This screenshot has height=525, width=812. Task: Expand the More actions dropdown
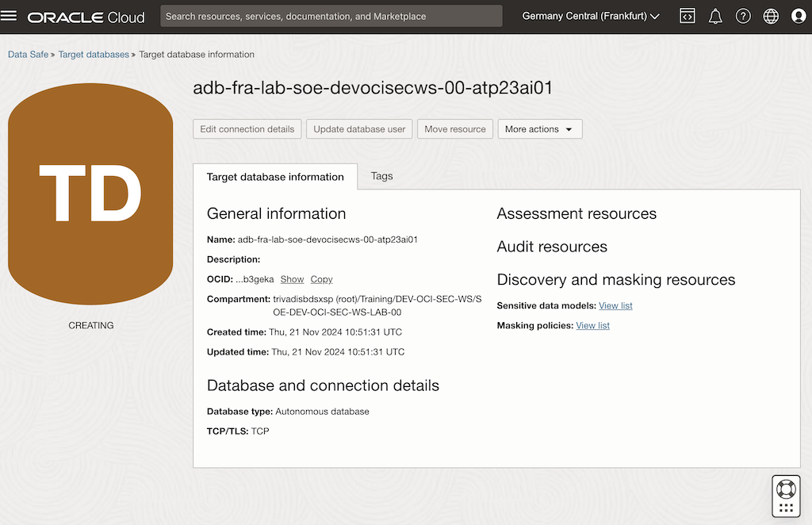tap(539, 129)
